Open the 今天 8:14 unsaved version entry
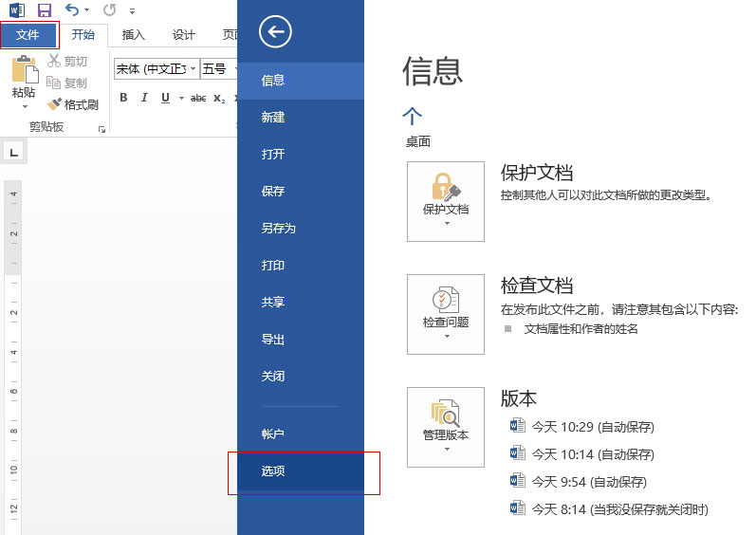This screenshot has height=535, width=756. 619,509
